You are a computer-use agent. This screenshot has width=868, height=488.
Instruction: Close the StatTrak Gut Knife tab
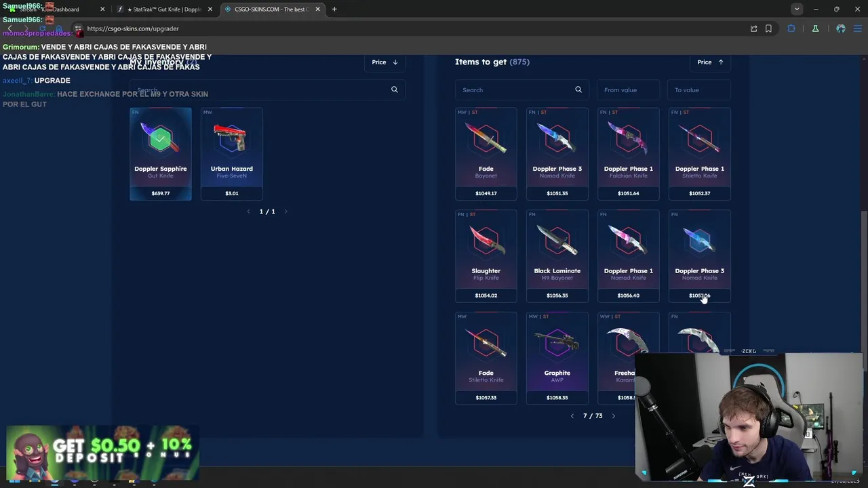(210, 9)
